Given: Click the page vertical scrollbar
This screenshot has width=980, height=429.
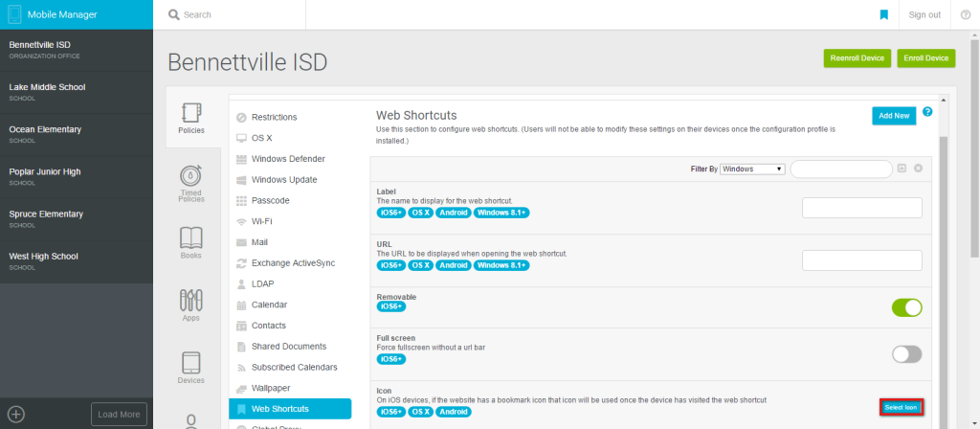Looking at the screenshot, I should tap(974, 147).
